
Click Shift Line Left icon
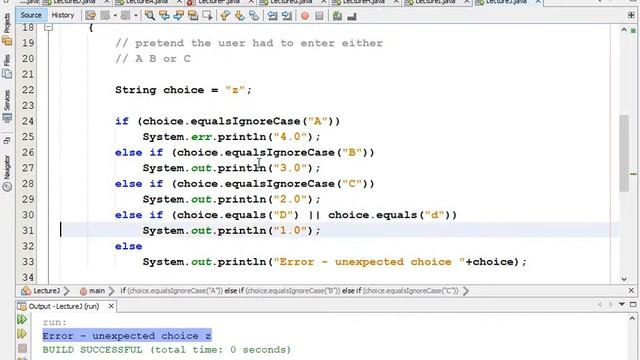click(x=272, y=16)
